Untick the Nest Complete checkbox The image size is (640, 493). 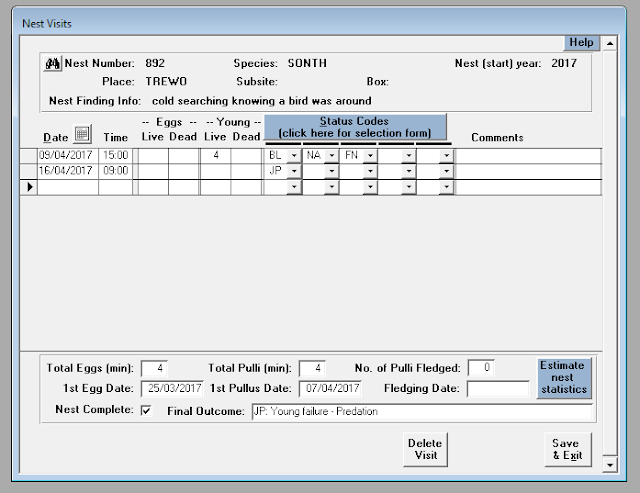pos(146,410)
